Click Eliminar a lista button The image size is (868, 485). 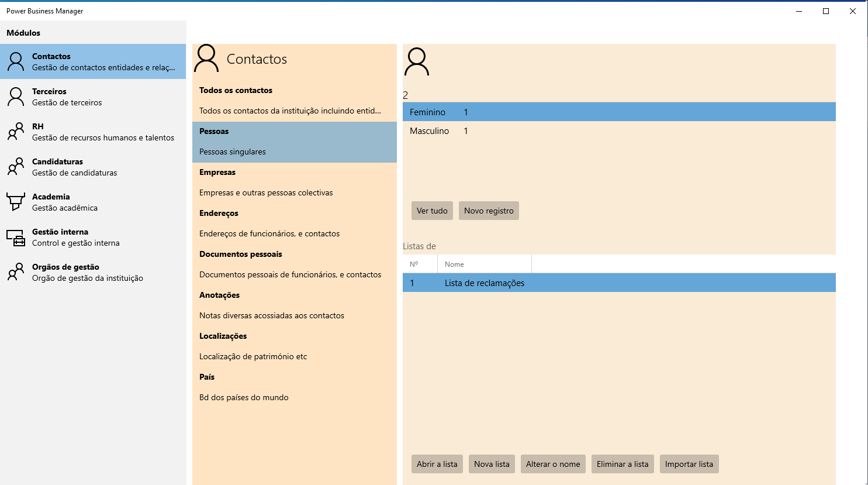pyautogui.click(x=623, y=464)
